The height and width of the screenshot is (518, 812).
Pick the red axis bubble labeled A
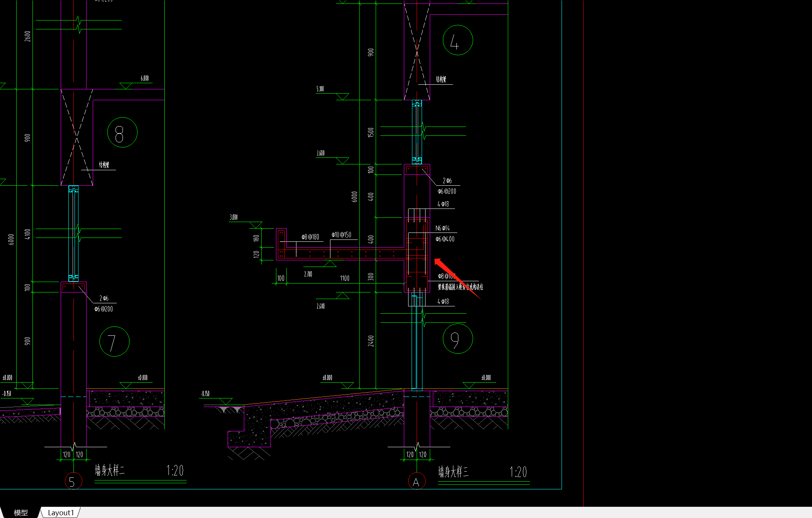coord(417,481)
